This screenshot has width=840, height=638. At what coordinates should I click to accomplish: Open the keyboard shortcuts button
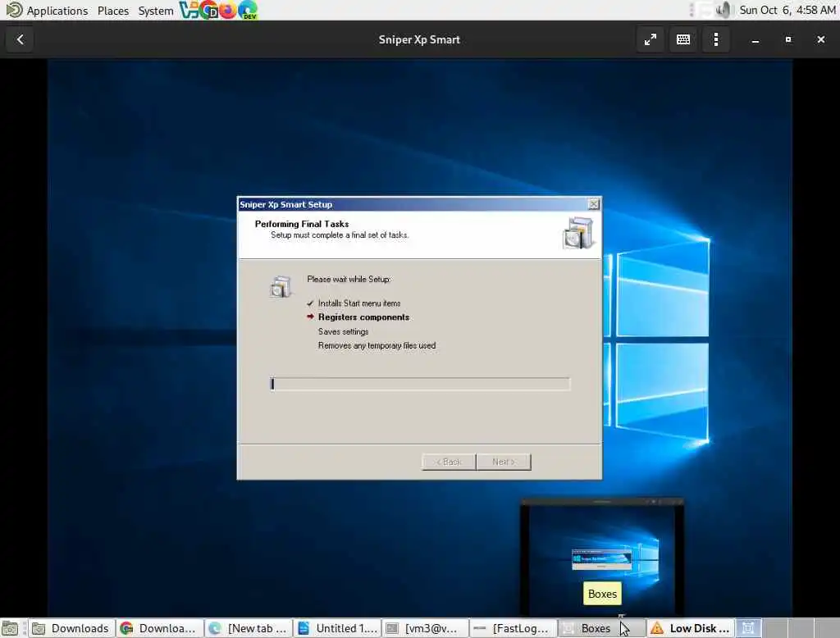coord(683,39)
